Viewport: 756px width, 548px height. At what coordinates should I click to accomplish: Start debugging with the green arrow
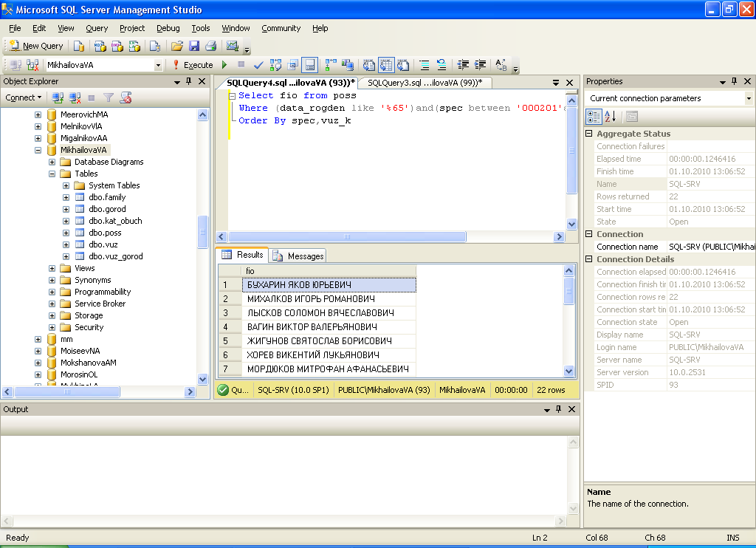click(224, 65)
